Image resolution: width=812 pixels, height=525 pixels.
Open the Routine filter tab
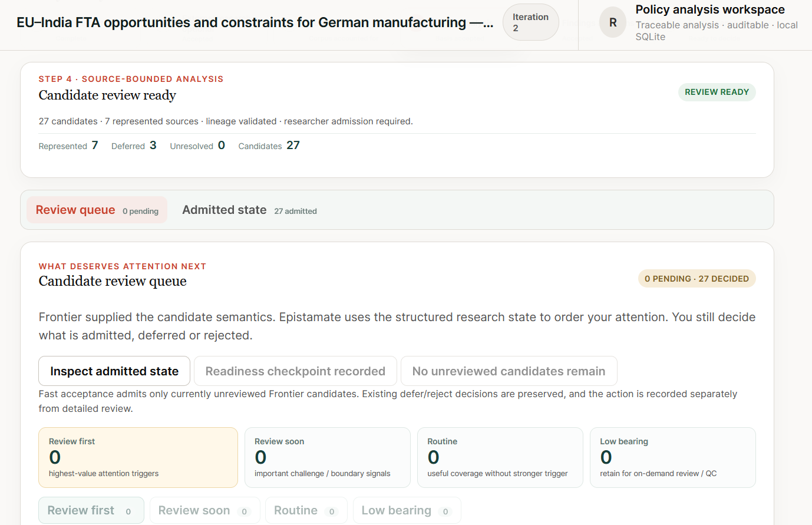(306, 510)
